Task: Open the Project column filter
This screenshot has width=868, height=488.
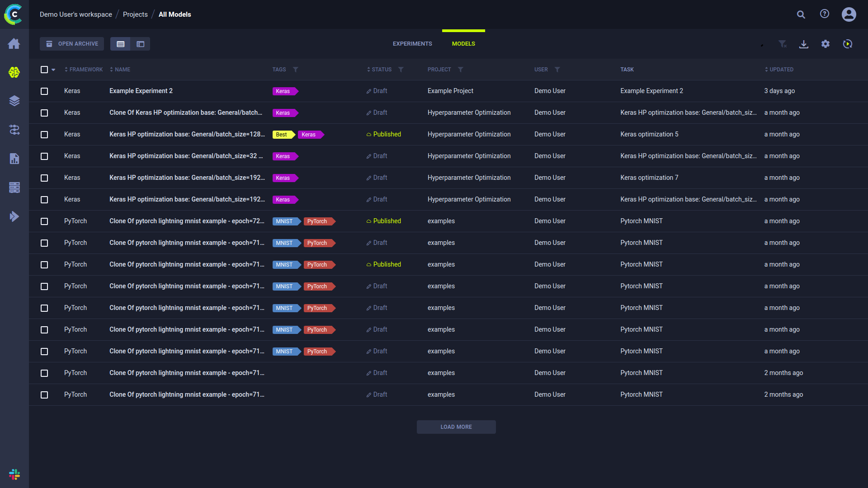Action: point(460,70)
